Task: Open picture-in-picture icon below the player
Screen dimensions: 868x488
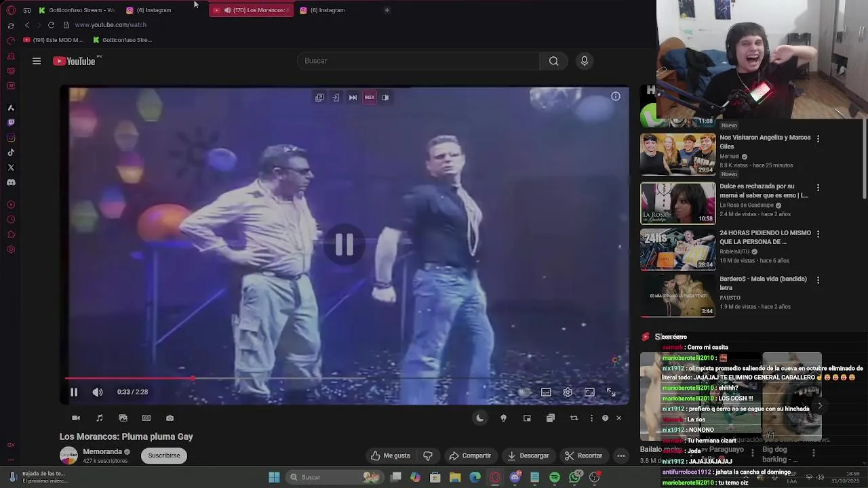Action: [527, 418]
